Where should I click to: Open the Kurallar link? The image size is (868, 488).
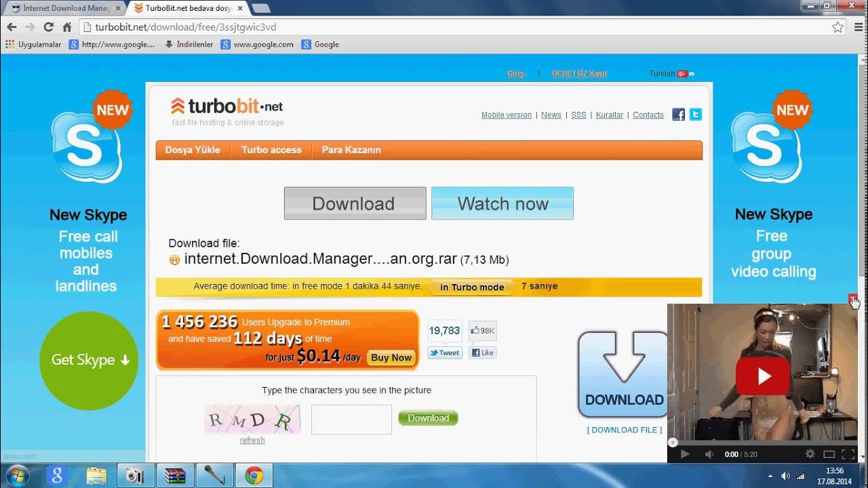tap(610, 115)
